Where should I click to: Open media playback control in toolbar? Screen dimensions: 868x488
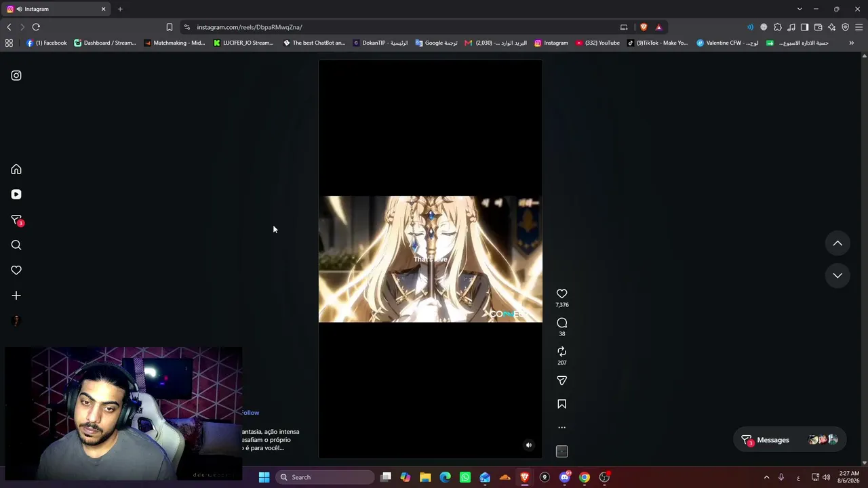(791, 27)
